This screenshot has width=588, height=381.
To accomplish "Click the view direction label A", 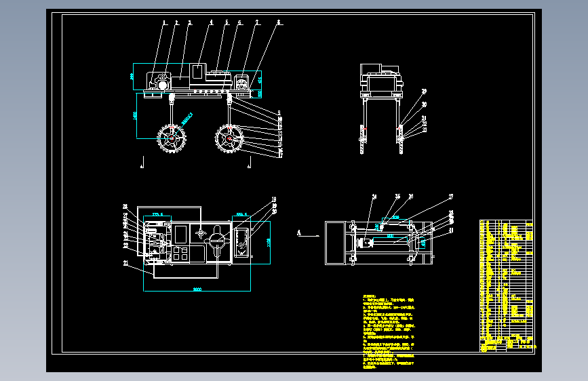I will pos(299,233).
